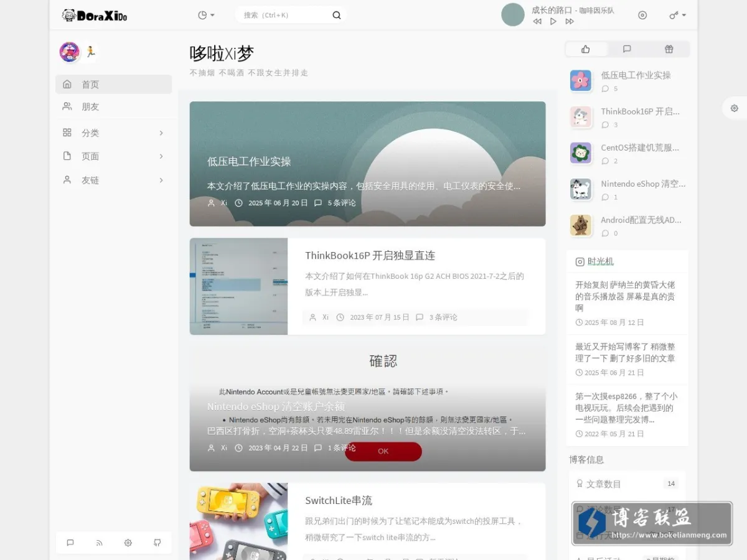The width and height of the screenshot is (747, 560).
Task: Click the comment bubble icon in sidebar footer
Action: pyautogui.click(x=70, y=543)
